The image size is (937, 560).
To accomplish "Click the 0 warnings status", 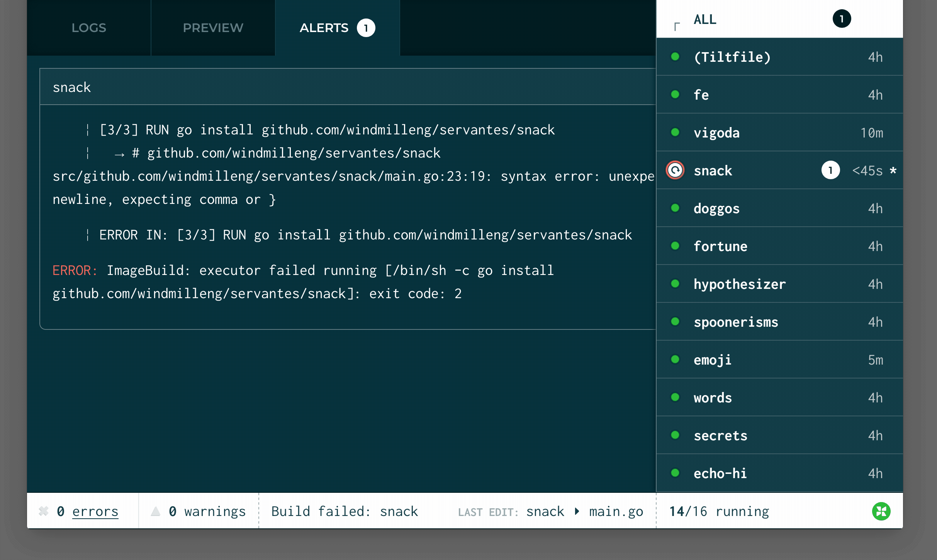I will pos(207,511).
